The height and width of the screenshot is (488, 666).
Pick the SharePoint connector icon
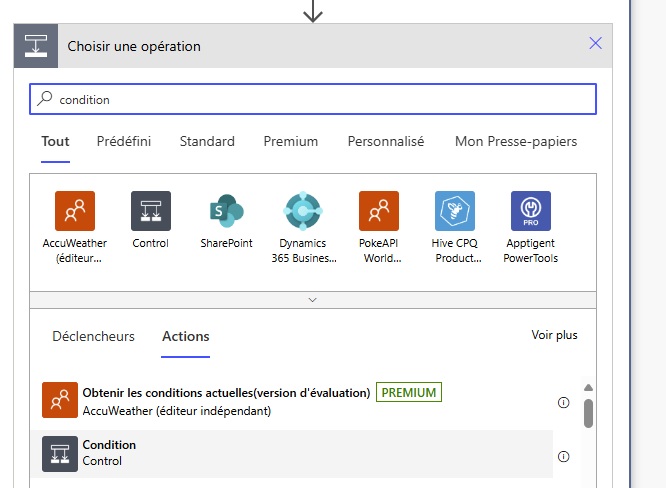point(226,211)
